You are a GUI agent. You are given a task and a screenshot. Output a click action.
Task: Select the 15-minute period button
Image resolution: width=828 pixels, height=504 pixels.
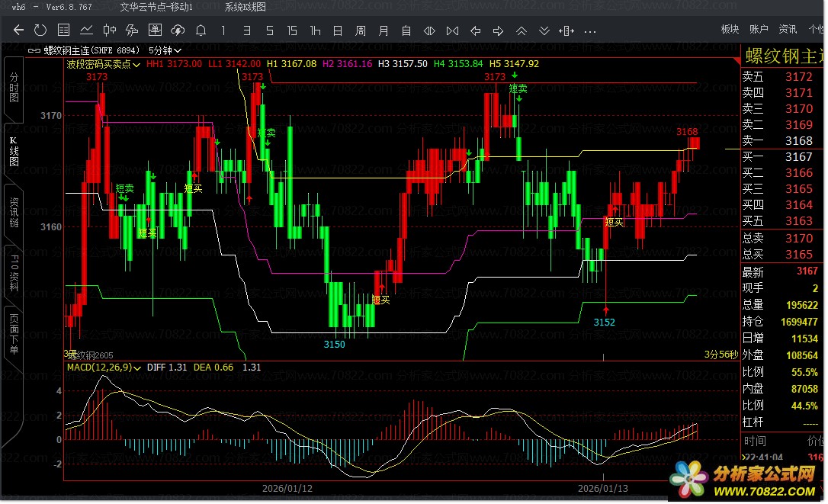[x=292, y=30]
